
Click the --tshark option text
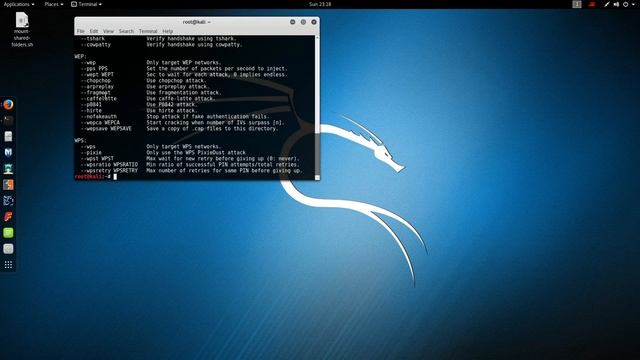93,38
